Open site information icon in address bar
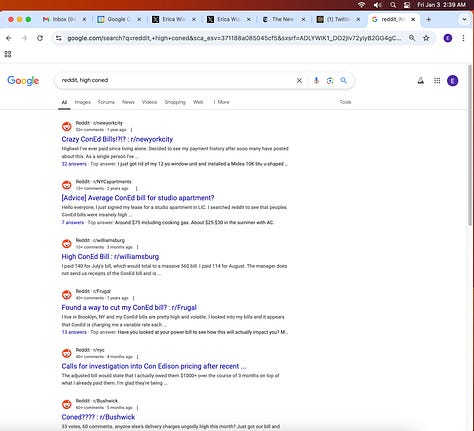This screenshot has height=431, width=474. (59, 38)
